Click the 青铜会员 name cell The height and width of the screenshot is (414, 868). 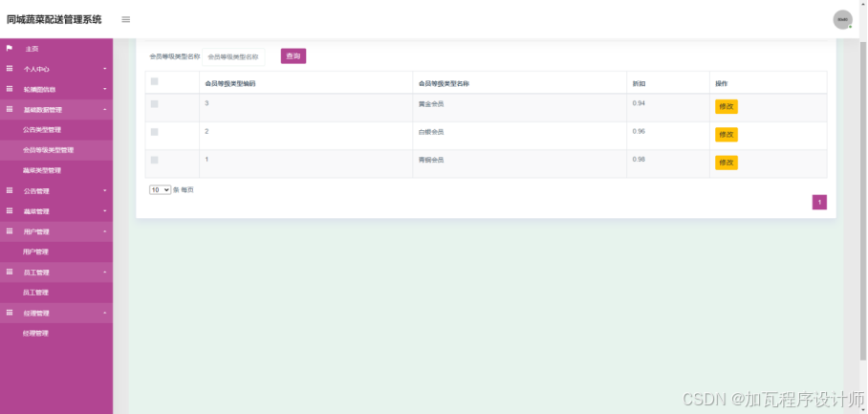pyautogui.click(x=431, y=160)
